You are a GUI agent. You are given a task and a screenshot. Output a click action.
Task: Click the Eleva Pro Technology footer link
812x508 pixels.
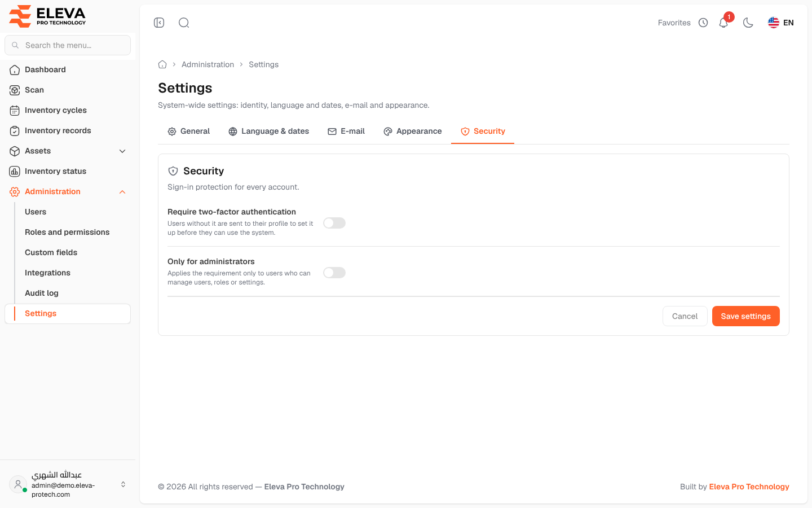[x=749, y=487]
